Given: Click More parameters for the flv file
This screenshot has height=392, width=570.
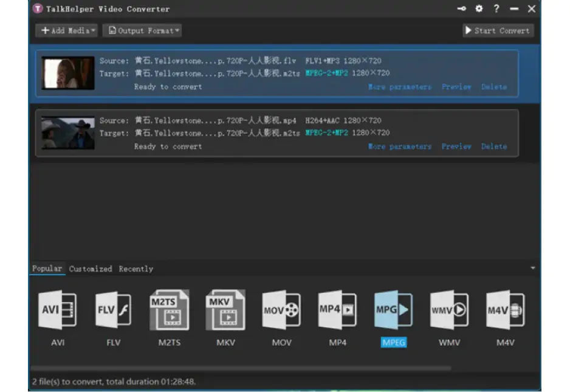Looking at the screenshot, I should pyautogui.click(x=399, y=87).
